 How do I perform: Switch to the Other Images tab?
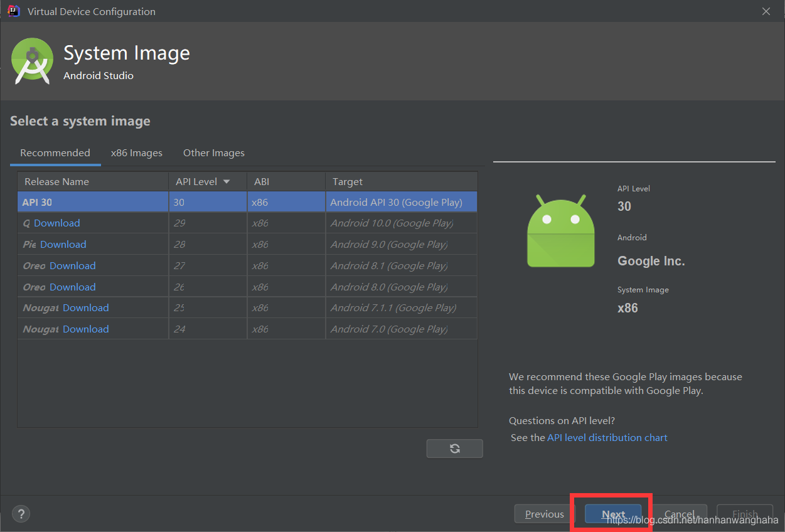point(213,152)
